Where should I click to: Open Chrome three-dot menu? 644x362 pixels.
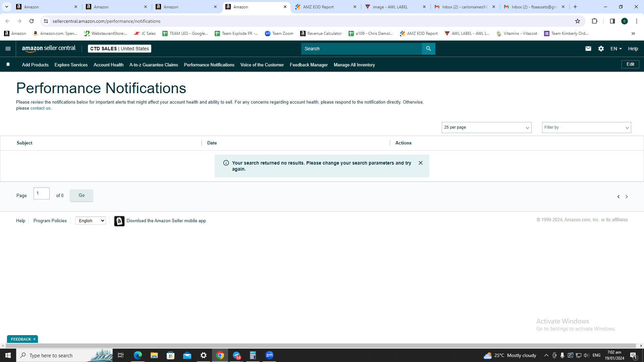[636, 21]
